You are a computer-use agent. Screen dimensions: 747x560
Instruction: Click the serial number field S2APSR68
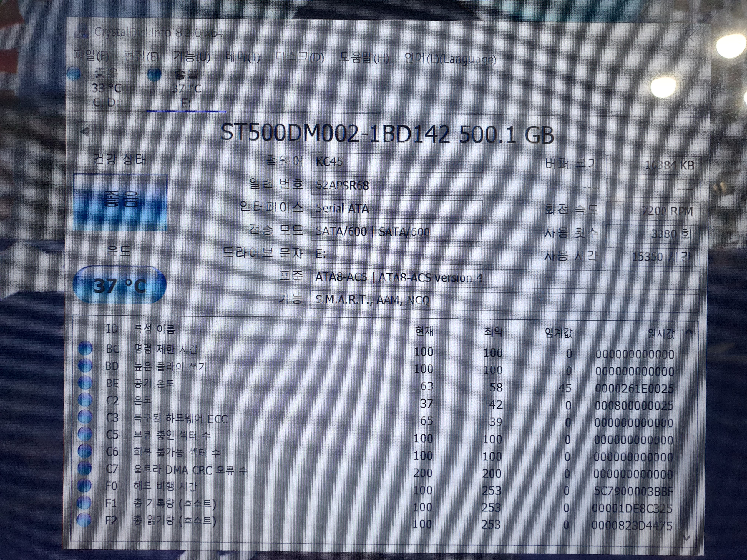pos(396,186)
